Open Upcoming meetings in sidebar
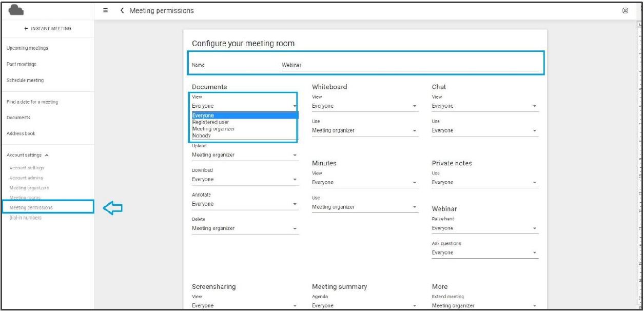The width and height of the screenshot is (644, 311). 28,48
